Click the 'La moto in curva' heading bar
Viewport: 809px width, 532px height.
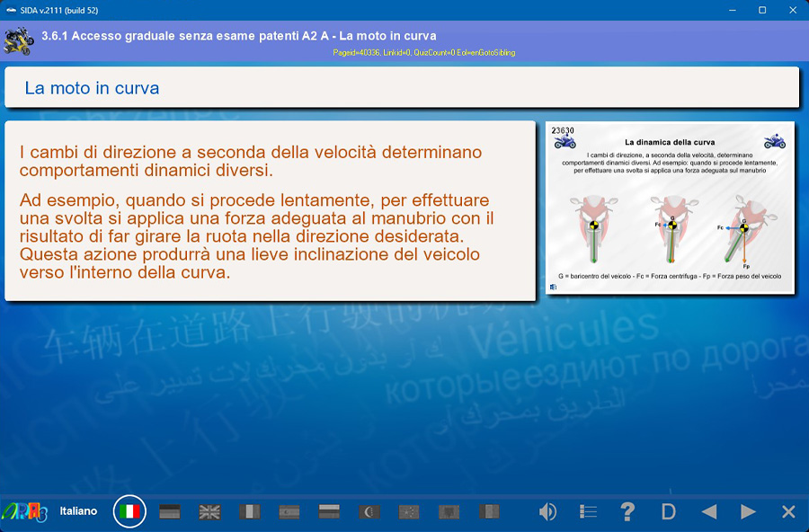[x=402, y=88]
